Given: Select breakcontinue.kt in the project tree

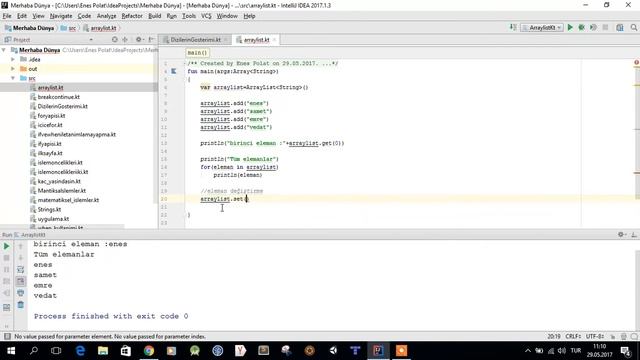Looking at the screenshot, I should [58, 97].
